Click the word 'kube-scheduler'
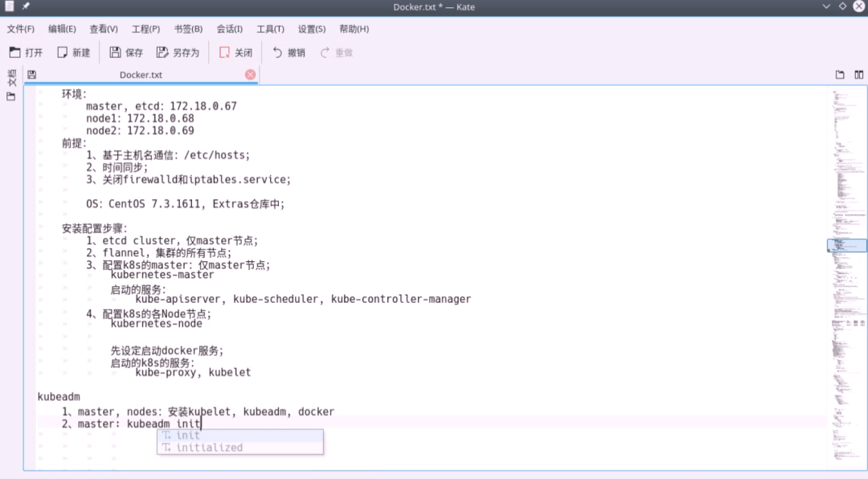This screenshot has width=868, height=479. 276,299
